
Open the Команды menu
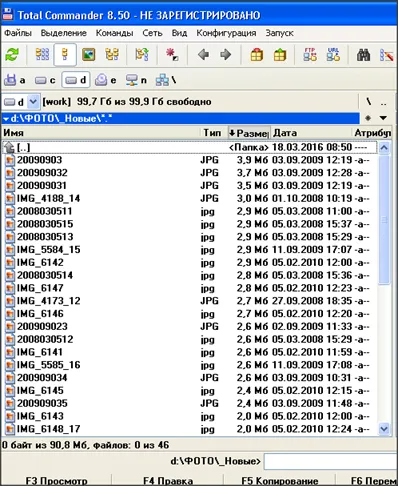[114, 33]
